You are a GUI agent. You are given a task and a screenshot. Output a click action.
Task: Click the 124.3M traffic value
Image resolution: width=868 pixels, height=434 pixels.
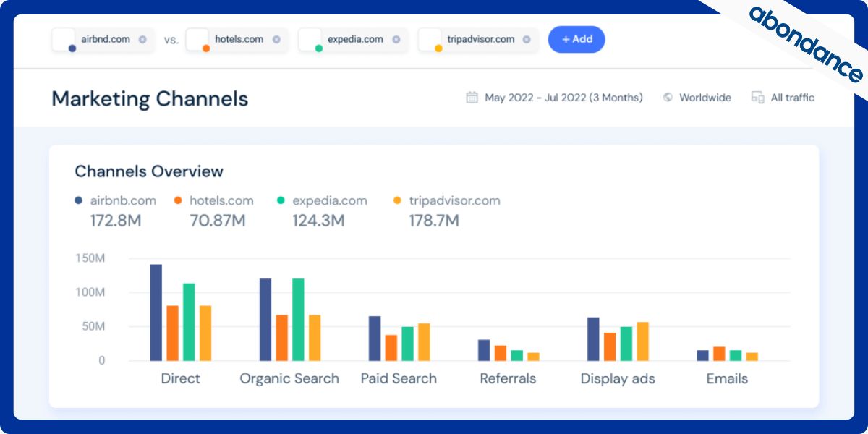coord(318,221)
